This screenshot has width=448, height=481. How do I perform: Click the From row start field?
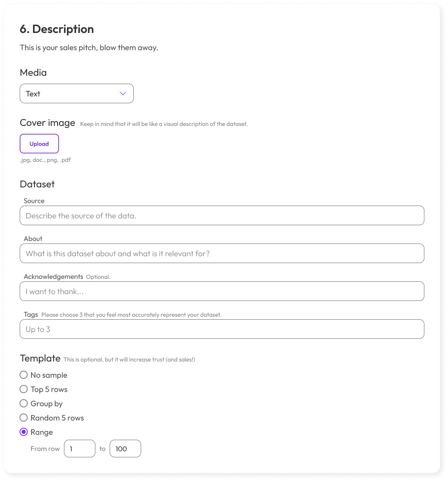80,449
